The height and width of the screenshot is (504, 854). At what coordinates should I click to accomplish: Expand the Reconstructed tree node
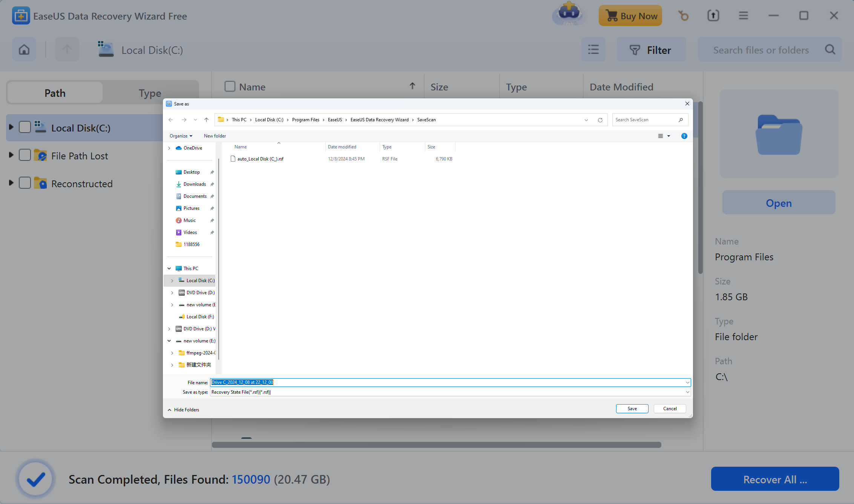pos(11,183)
